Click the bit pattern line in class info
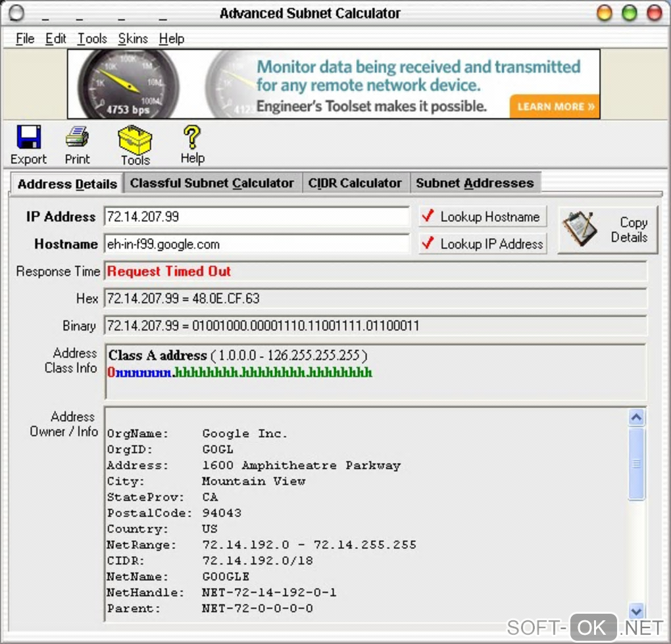The image size is (671, 644). 239,372
